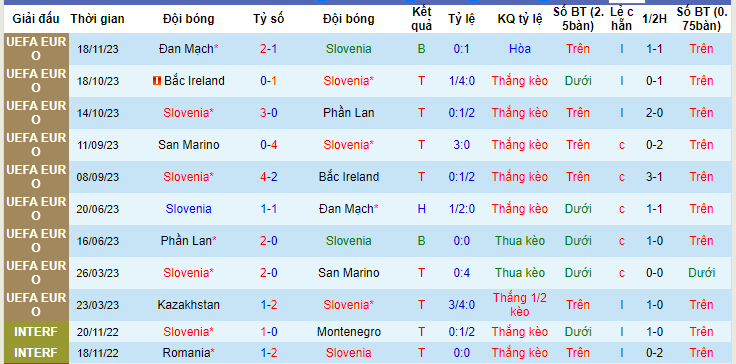Open the Romania team link
This screenshot has height=364, width=736.
tap(188, 352)
